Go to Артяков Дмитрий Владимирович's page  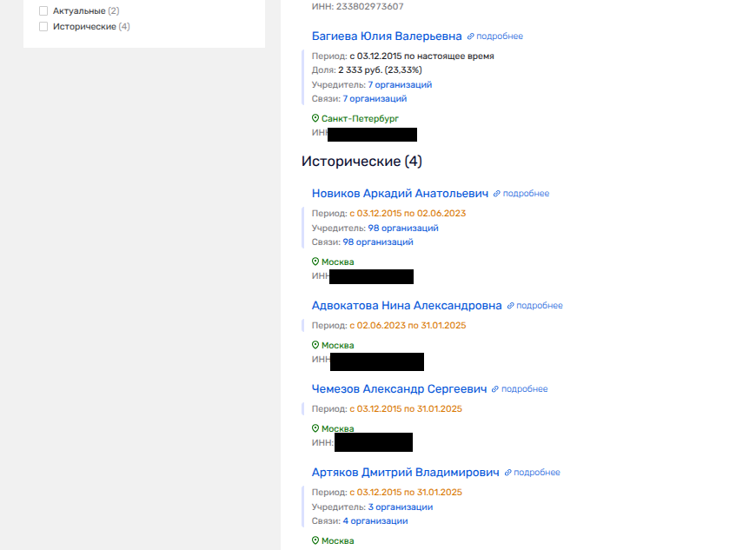405,473
